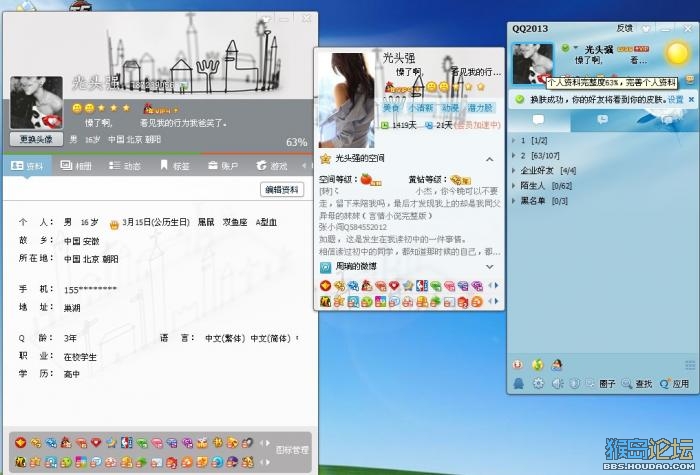This screenshot has width=700, height=475.
Task: Collapse 光头强的空间 section
Action: 490,159
